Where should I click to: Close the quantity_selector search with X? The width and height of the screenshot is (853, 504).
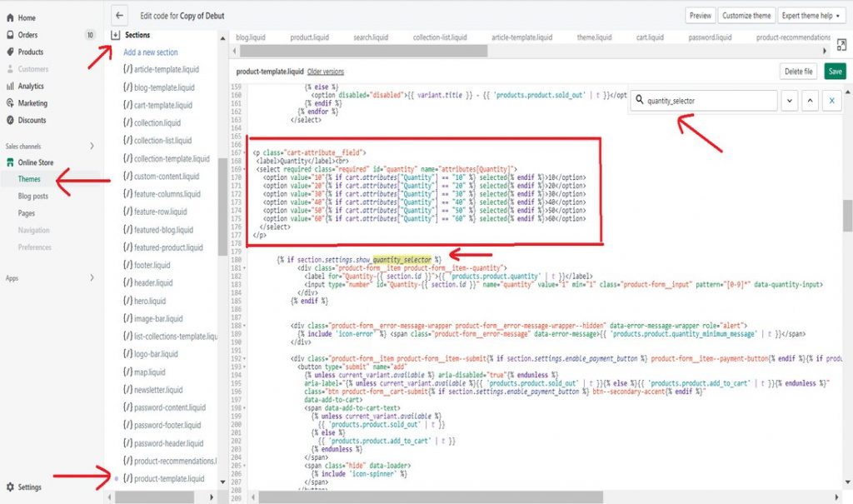[x=831, y=100]
